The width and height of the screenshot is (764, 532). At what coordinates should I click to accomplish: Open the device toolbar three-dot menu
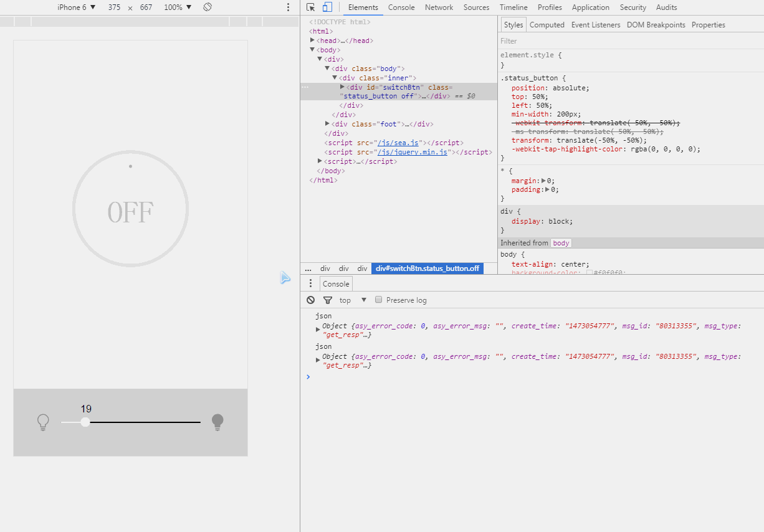tap(288, 7)
